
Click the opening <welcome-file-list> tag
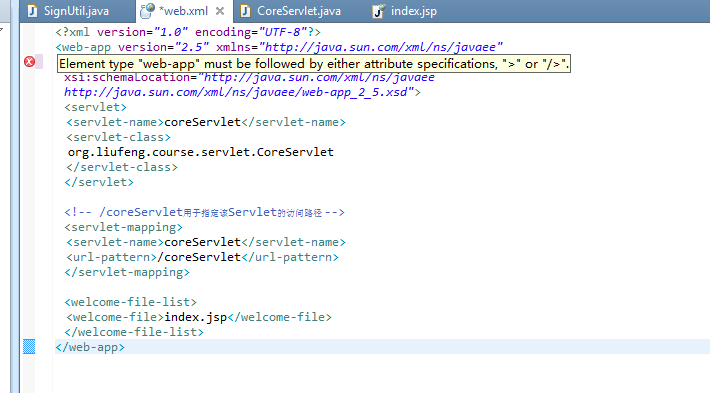pyautogui.click(x=130, y=302)
